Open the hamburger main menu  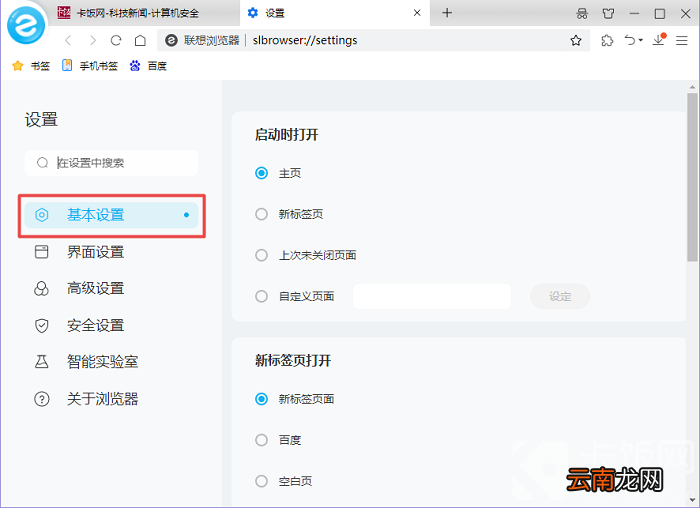coord(682,41)
